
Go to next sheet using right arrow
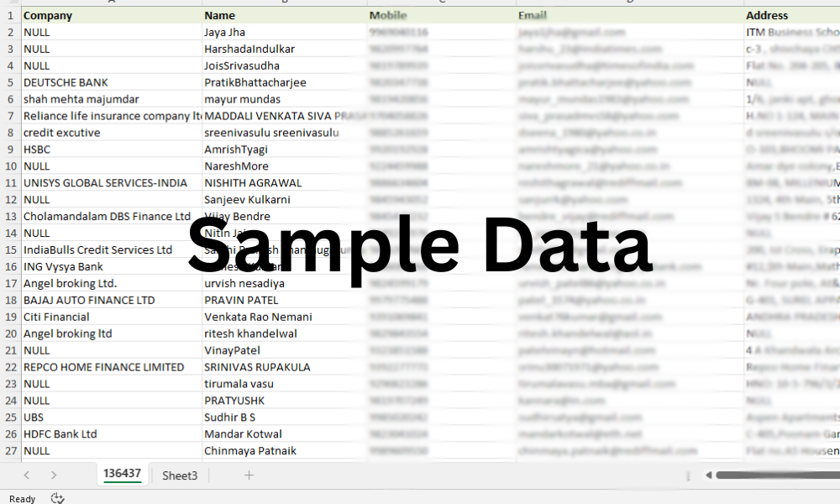[54, 475]
